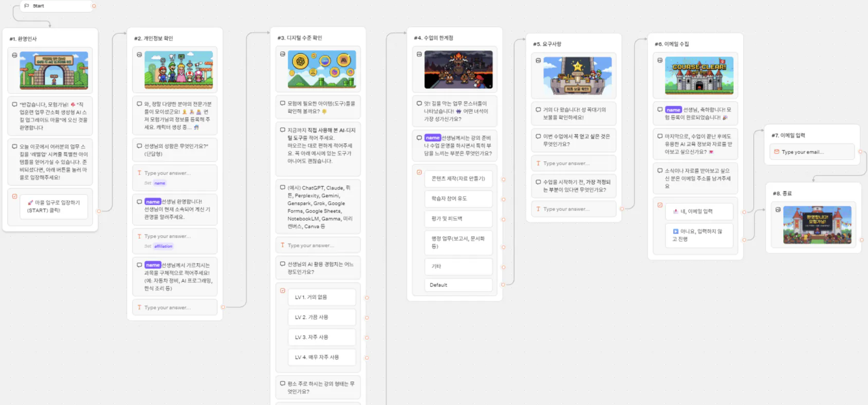Image resolution: width=868 pixels, height=405 pixels.
Task: Click the text-input T icon above the affiliation variable
Action: point(139,236)
